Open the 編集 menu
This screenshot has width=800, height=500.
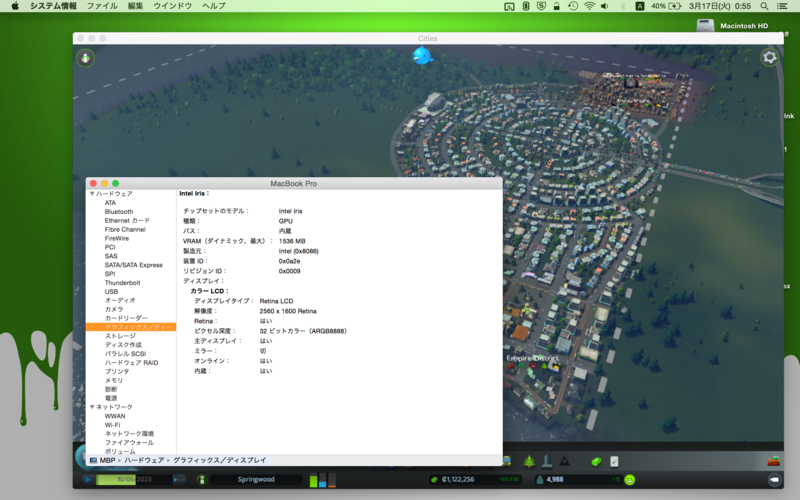[x=135, y=6]
